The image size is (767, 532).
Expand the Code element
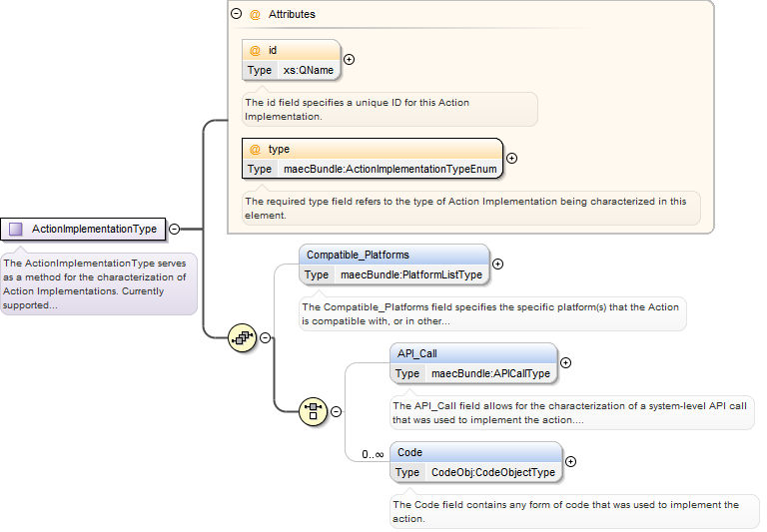point(570,461)
